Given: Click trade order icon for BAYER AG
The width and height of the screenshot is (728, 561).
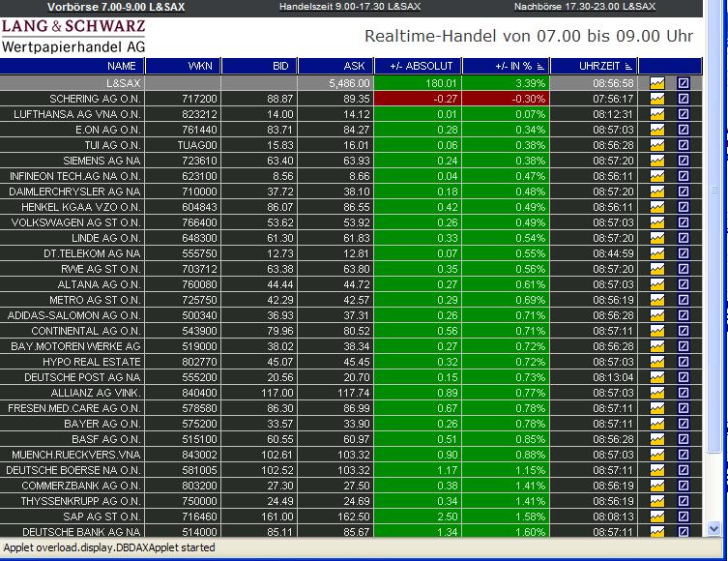Looking at the screenshot, I should 684,424.
